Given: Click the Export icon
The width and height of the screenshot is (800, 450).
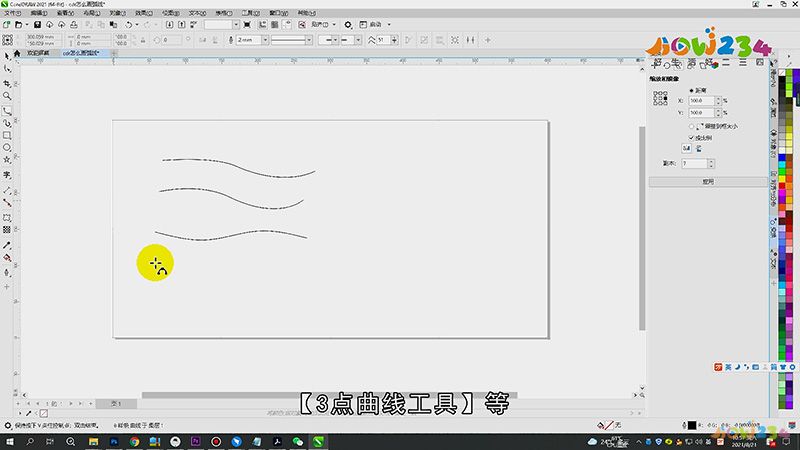Looking at the screenshot, I should point(181,24).
